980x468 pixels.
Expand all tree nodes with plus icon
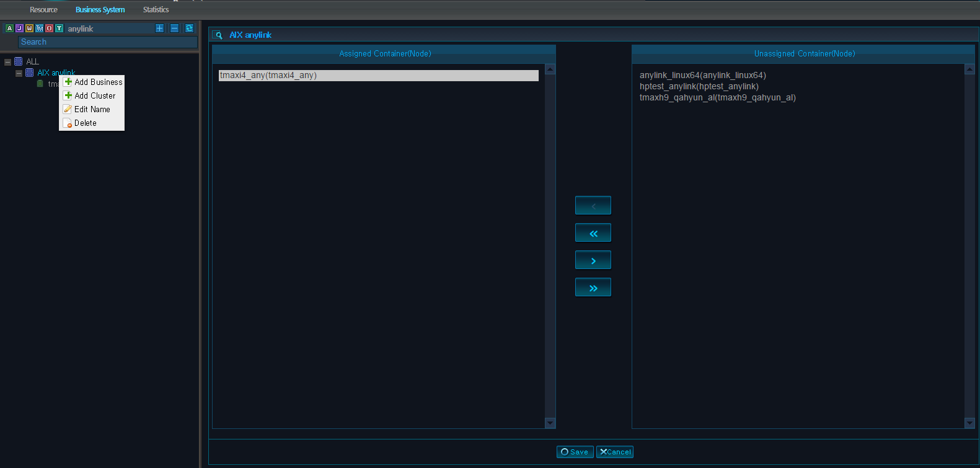[159, 29]
